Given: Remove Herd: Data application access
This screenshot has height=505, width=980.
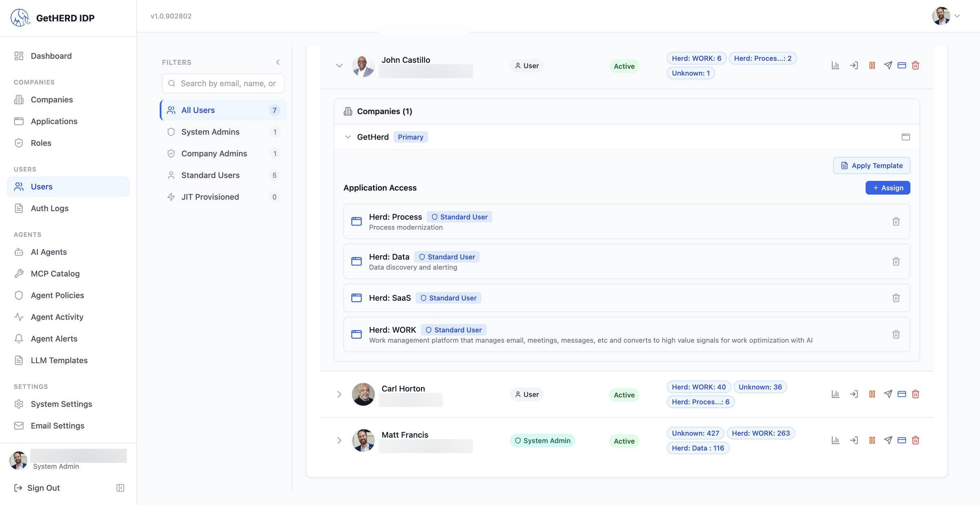Looking at the screenshot, I should click(x=896, y=261).
